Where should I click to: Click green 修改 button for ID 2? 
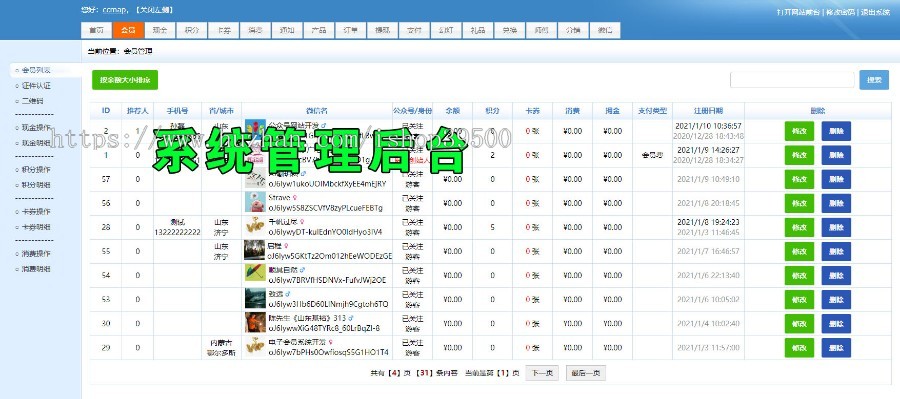click(x=799, y=131)
